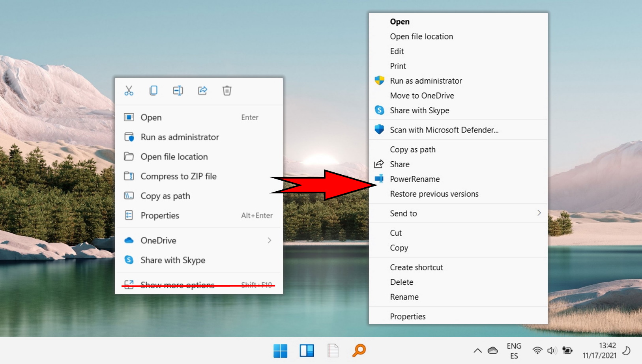
Task: Open the orange search app on taskbar
Action: click(359, 350)
